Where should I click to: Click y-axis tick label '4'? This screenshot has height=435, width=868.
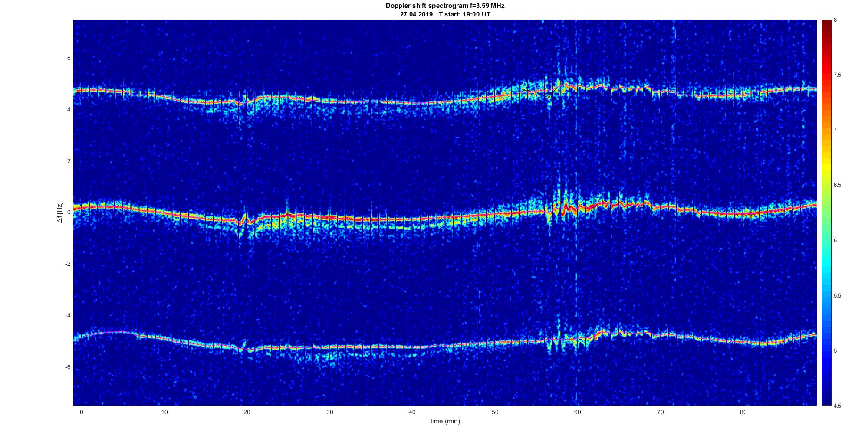point(69,110)
